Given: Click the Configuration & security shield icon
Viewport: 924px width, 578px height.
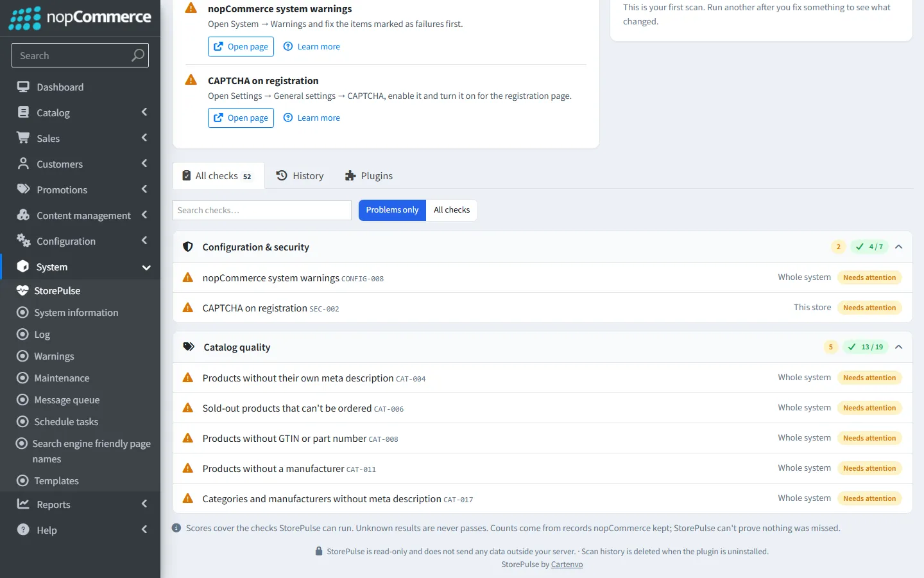Looking at the screenshot, I should click(188, 247).
